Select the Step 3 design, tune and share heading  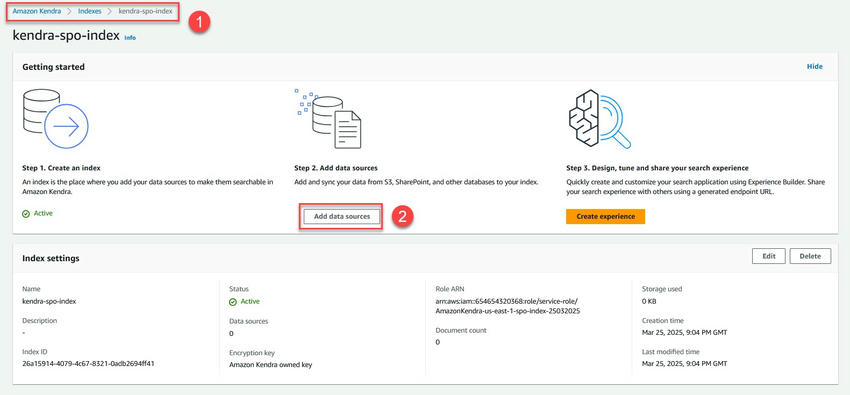657,169
